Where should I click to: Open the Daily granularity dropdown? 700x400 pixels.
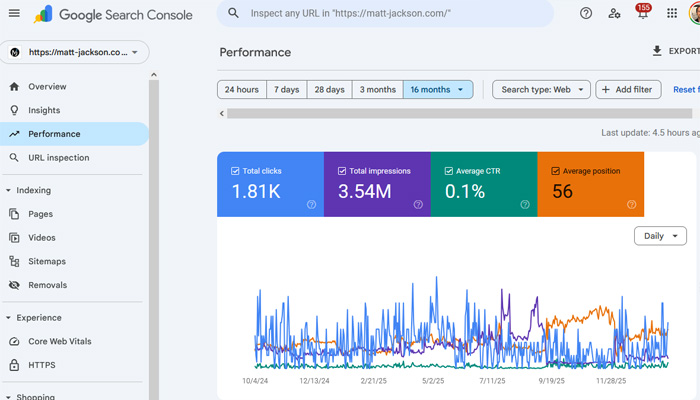coord(660,236)
